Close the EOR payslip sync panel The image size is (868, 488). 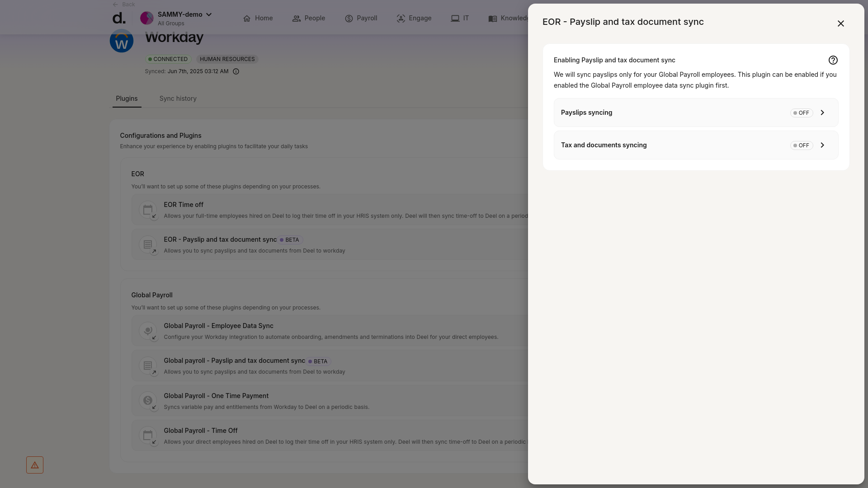point(840,23)
